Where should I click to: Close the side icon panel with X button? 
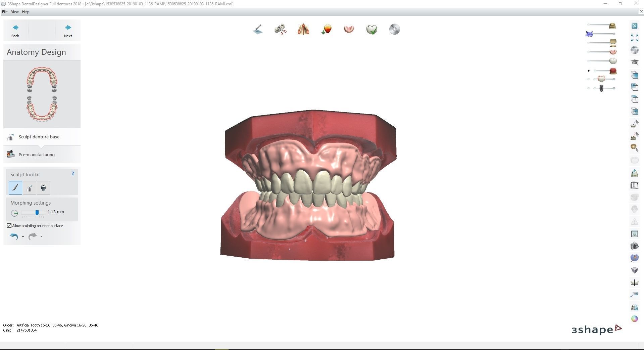[x=635, y=26]
